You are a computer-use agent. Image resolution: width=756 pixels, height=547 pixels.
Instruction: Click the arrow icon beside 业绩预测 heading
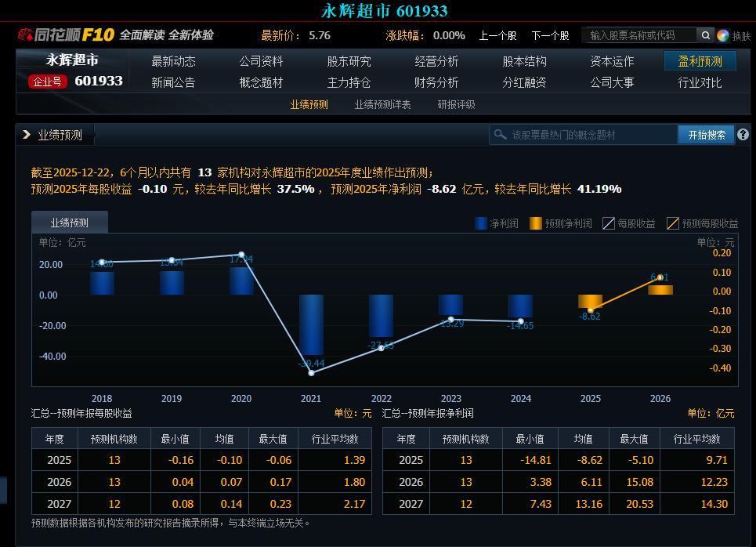(x=27, y=135)
